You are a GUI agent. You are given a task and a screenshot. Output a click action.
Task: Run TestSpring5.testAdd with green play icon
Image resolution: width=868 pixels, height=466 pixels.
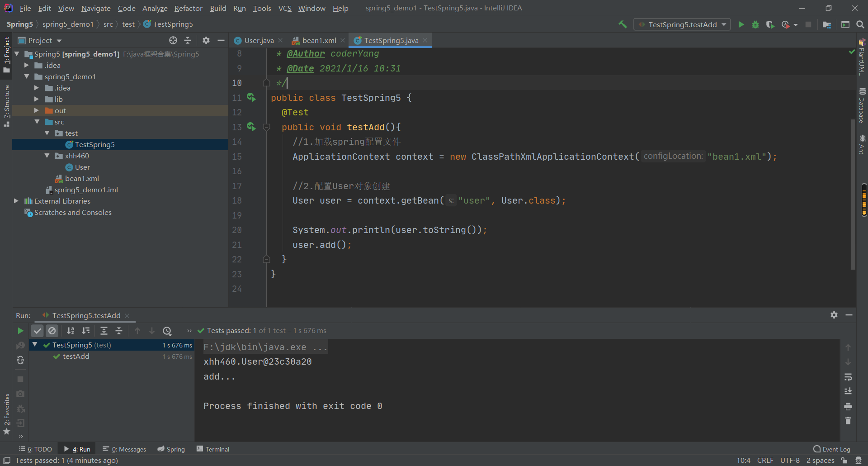tap(741, 24)
